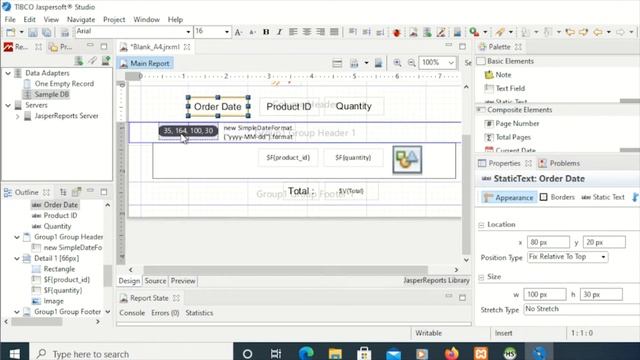640x360 pixels.
Task: Select the Design tab
Action: pos(129,281)
